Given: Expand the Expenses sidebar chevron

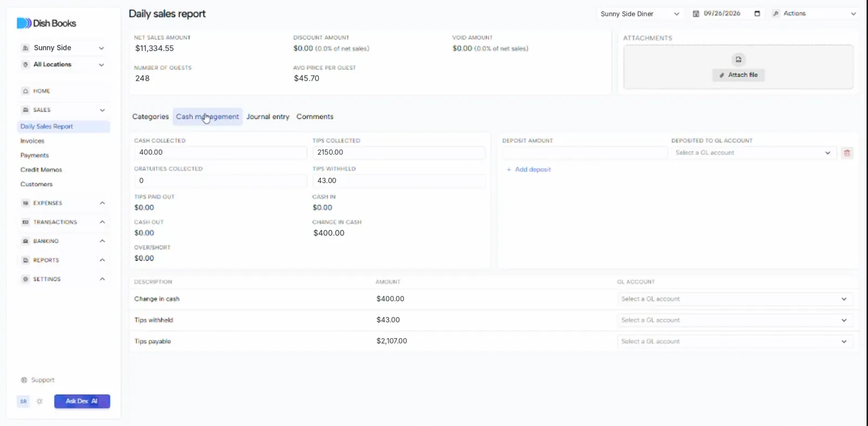Looking at the screenshot, I should pos(102,203).
